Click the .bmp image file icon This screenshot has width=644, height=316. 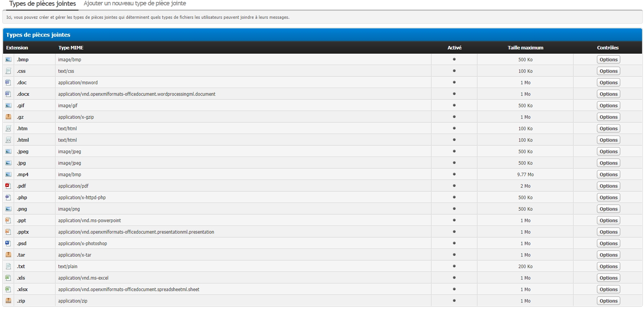pos(8,59)
